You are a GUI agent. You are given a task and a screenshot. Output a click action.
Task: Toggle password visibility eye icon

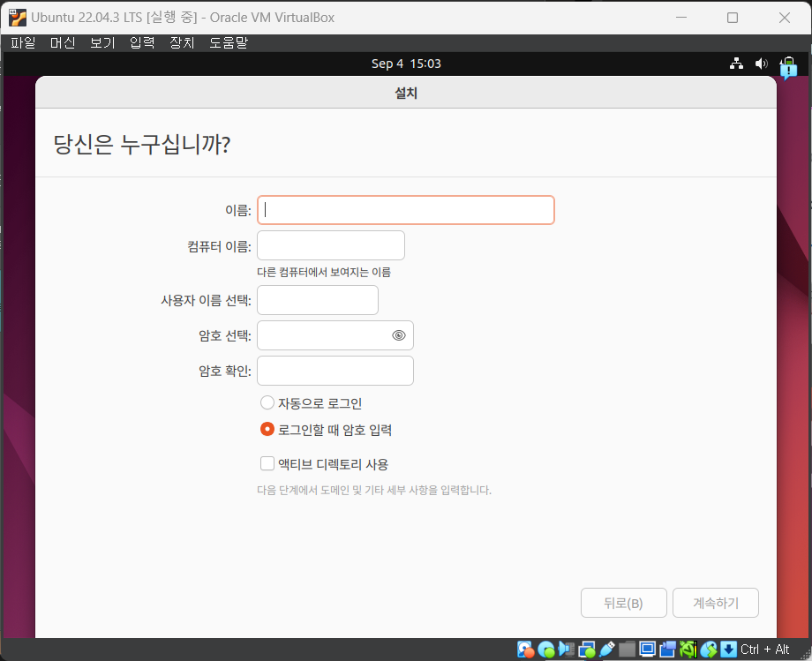click(x=399, y=335)
